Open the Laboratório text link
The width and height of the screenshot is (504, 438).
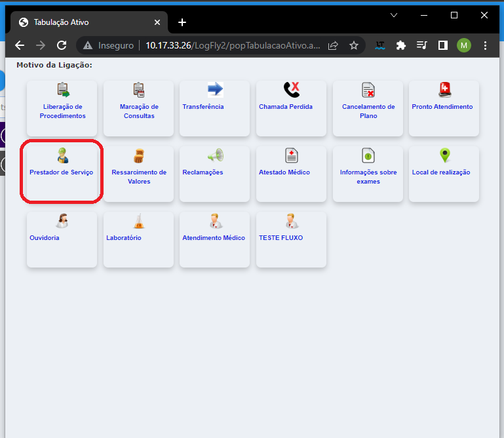click(124, 238)
